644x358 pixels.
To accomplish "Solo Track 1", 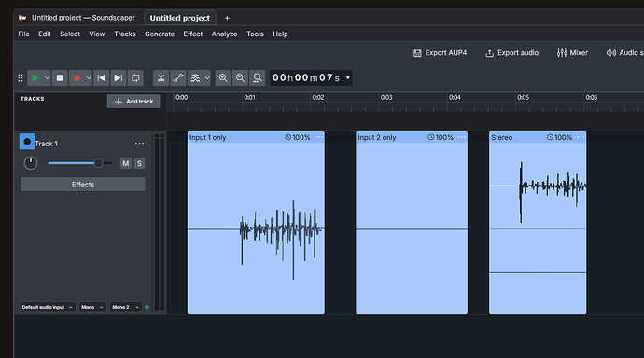I will [139, 163].
